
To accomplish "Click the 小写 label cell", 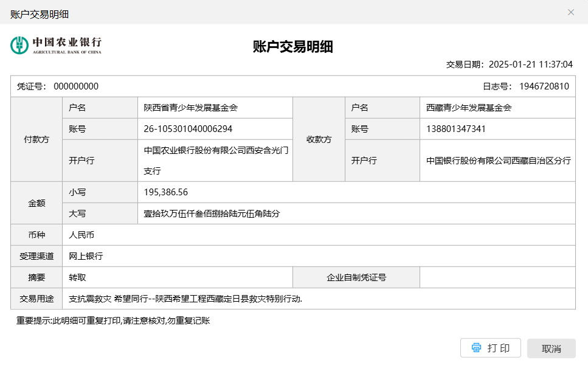I will tap(100, 192).
